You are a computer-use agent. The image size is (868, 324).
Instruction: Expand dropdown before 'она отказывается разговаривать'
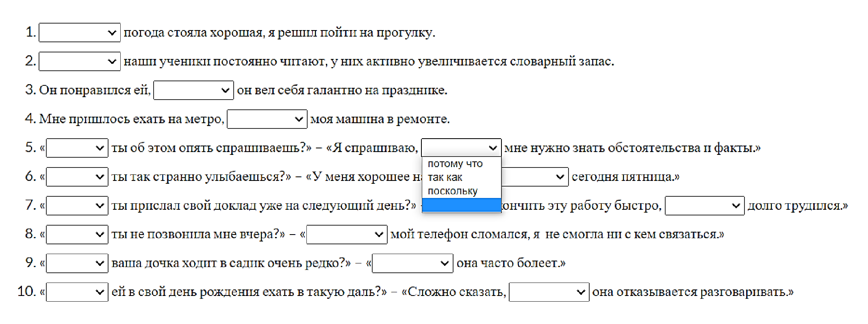[x=549, y=292]
